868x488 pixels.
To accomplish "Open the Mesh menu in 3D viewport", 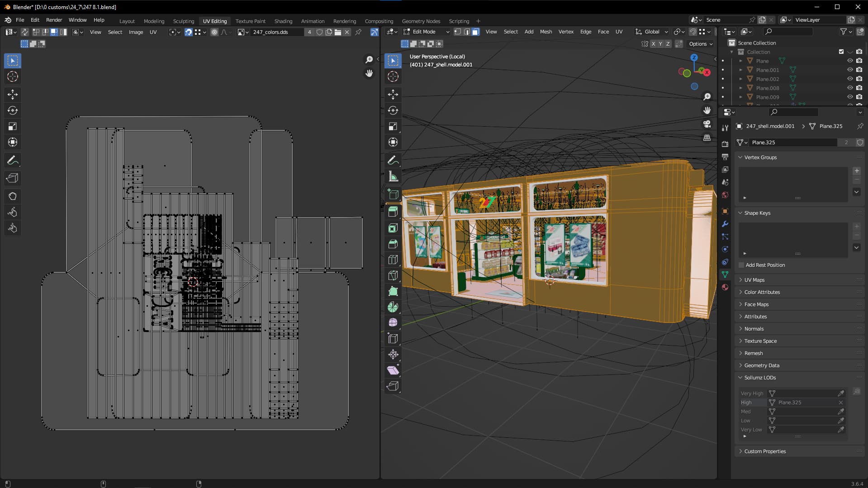I will pos(545,32).
